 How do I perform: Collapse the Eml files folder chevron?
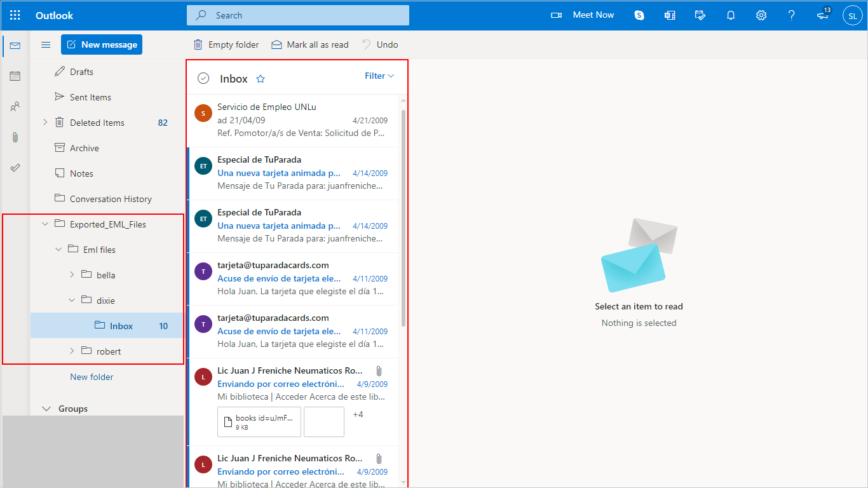58,249
